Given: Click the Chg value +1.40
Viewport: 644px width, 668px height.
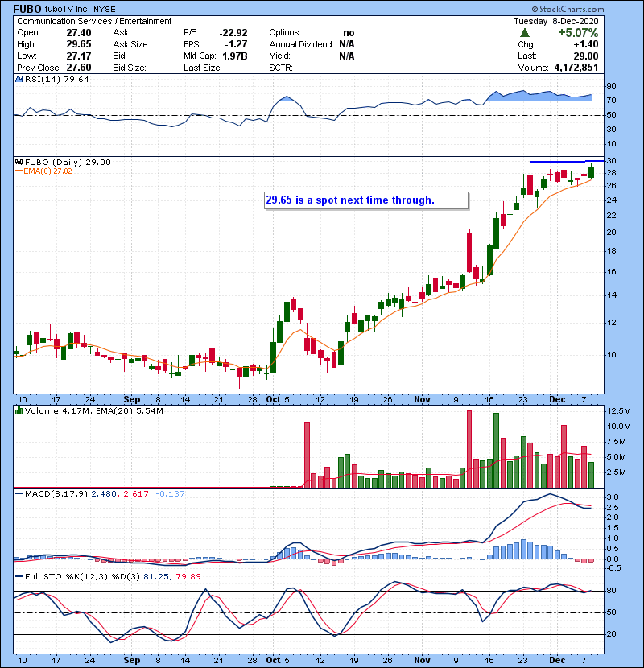Looking at the screenshot, I should pos(586,44).
